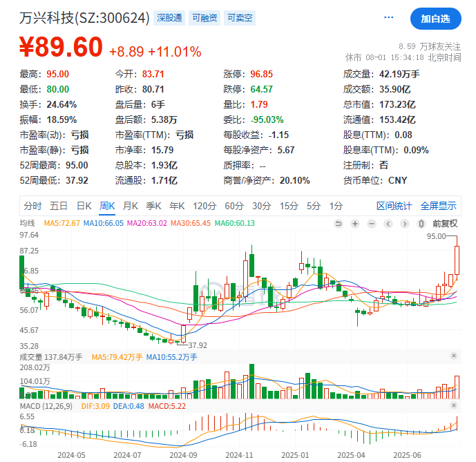The width and height of the screenshot is (476, 462).
Task: Click the MA20:63.02 moving average label
Action: (147, 224)
